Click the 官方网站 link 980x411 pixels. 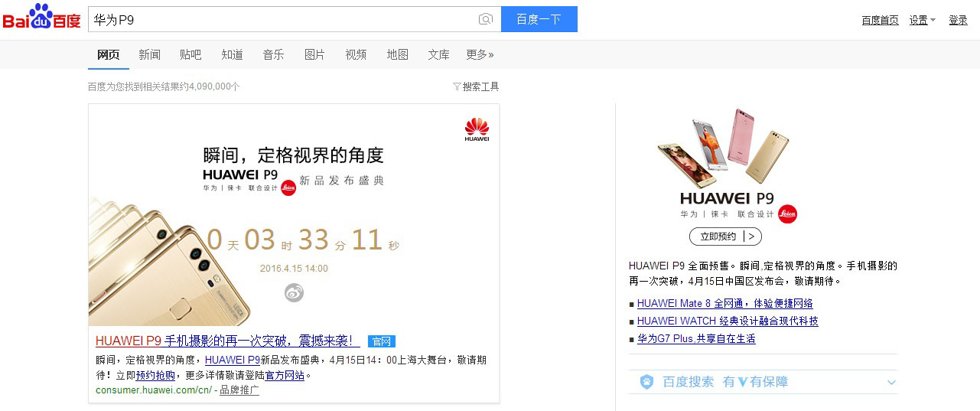point(285,375)
